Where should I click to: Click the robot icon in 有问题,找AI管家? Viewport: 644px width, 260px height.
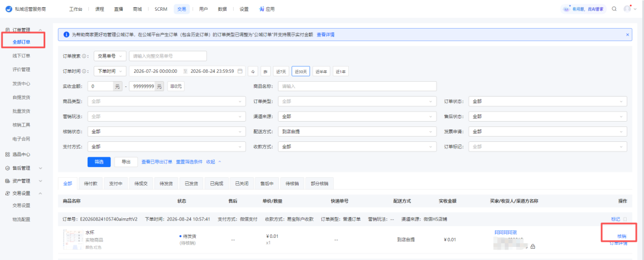pyautogui.click(x=567, y=9)
